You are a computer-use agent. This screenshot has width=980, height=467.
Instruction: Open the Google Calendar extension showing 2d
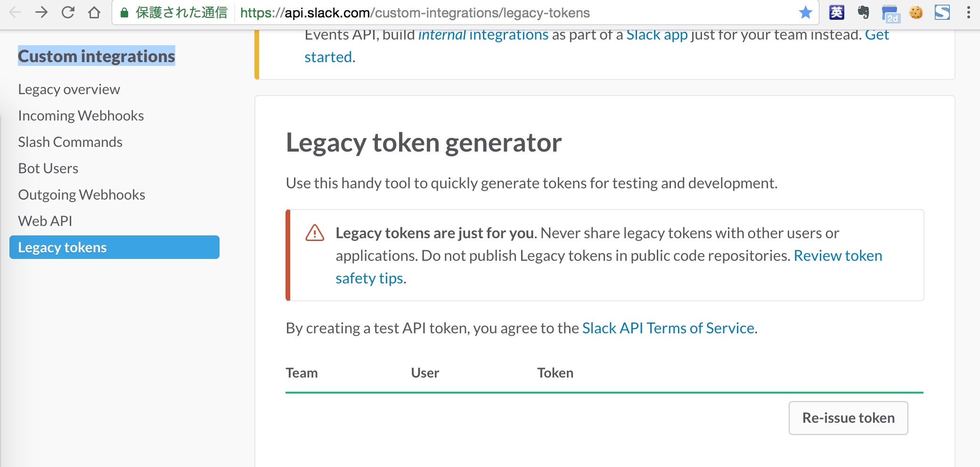click(892, 13)
